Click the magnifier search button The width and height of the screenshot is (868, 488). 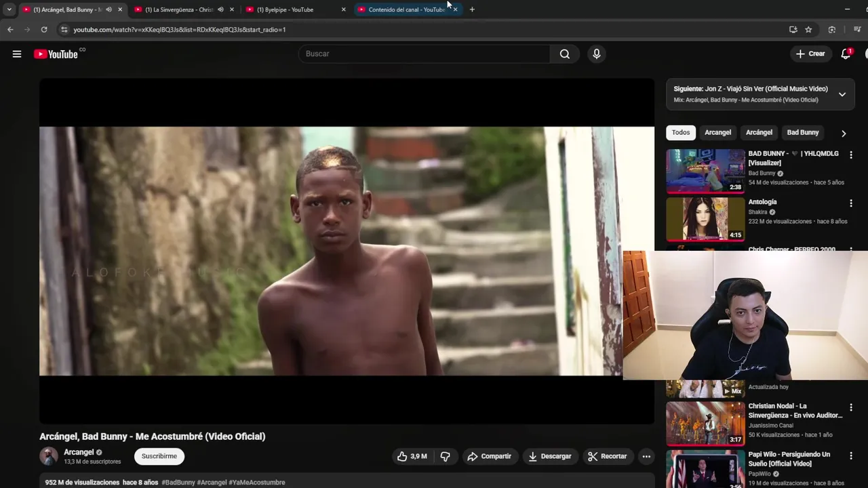565,54
